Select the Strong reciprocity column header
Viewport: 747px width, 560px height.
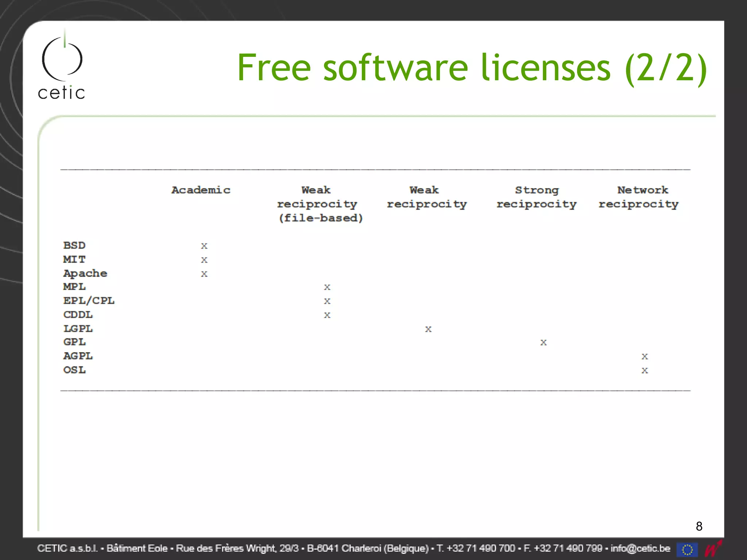tap(536, 197)
